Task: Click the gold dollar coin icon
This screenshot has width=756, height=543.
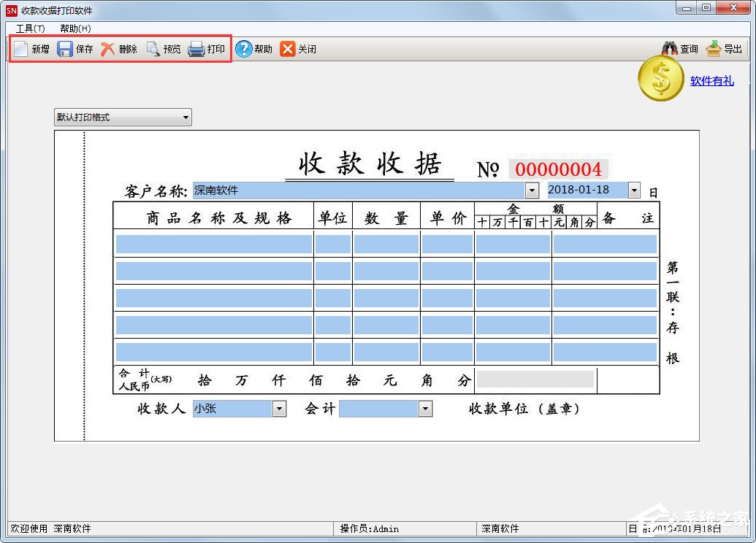Action: coord(660,79)
